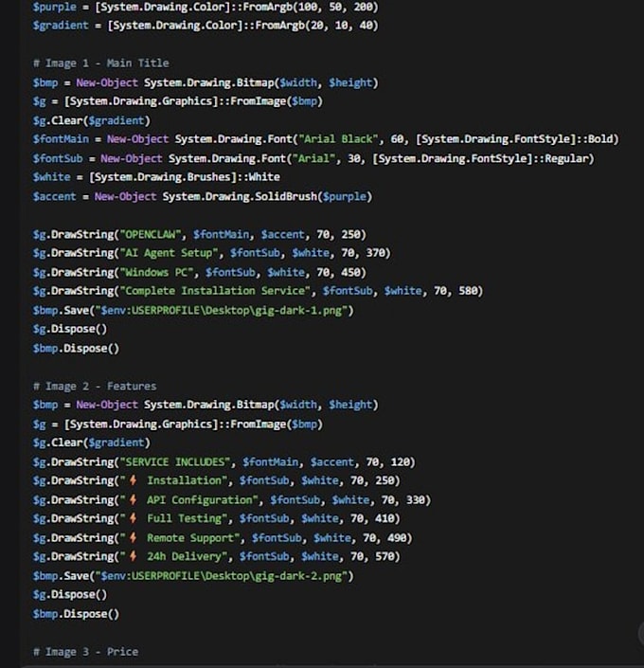Image resolution: width=644 pixels, height=668 pixels.
Task: Click the $gradient FromArgb(20, 10, 40) line
Action: click(x=206, y=26)
